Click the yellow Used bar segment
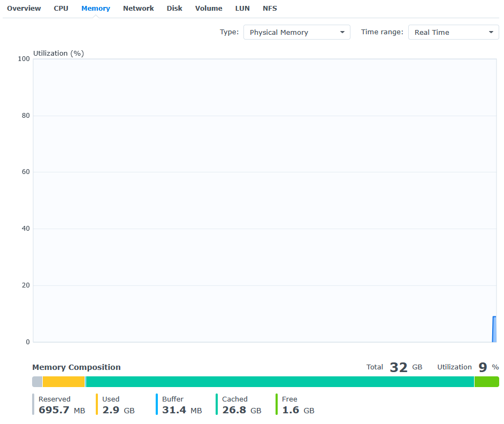 click(64, 382)
